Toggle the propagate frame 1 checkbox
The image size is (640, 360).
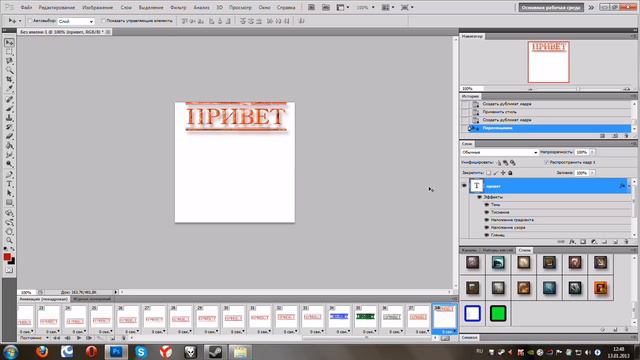547,162
